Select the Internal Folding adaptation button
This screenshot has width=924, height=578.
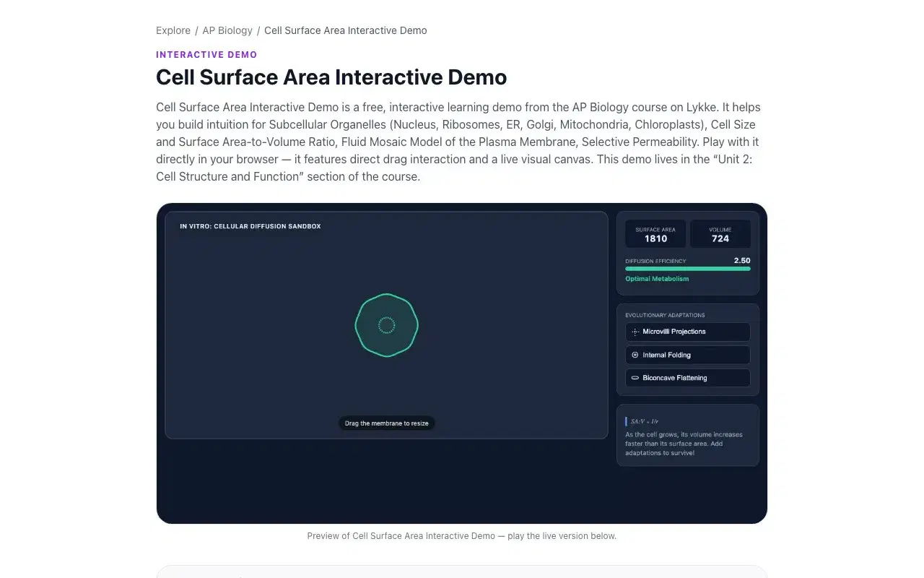point(687,355)
